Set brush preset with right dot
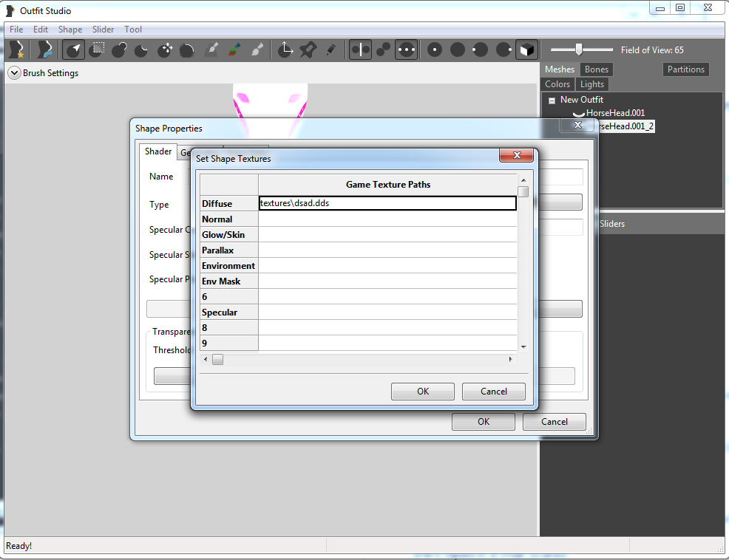The width and height of the screenshot is (729, 560). (503, 49)
